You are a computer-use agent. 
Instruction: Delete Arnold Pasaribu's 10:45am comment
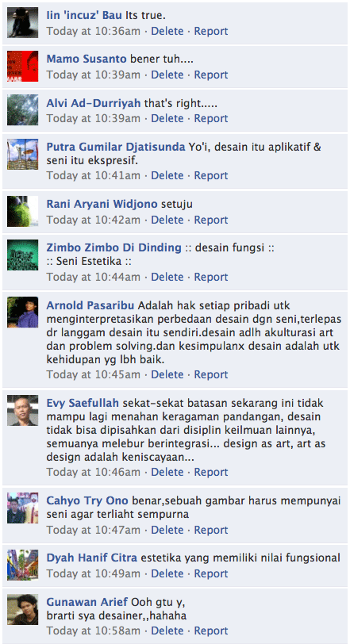[x=167, y=374]
